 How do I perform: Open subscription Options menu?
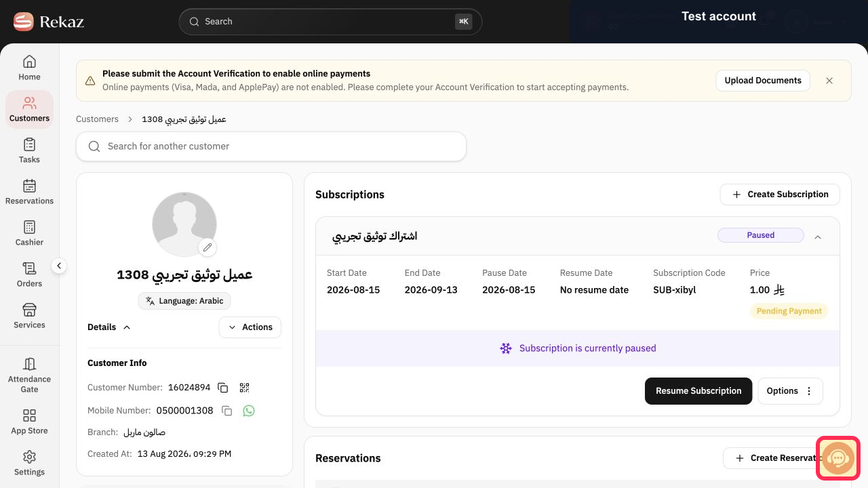point(790,391)
